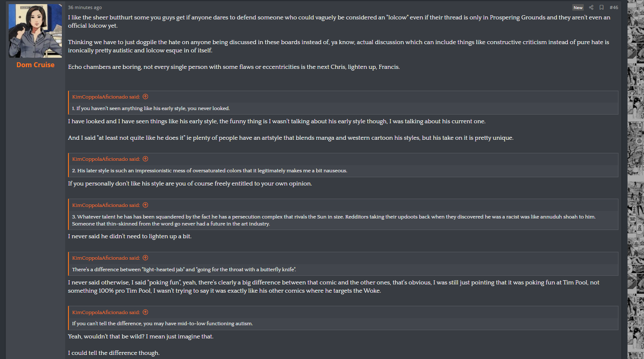Go to source of "persecution complex" quote via arrow
The image size is (644, 359).
coord(146,205)
